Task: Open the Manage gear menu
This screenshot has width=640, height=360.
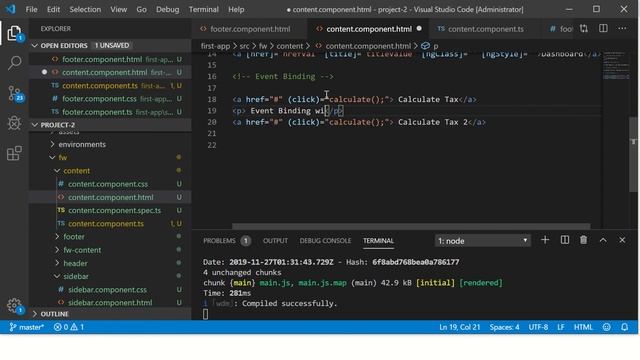Action: [x=14, y=305]
